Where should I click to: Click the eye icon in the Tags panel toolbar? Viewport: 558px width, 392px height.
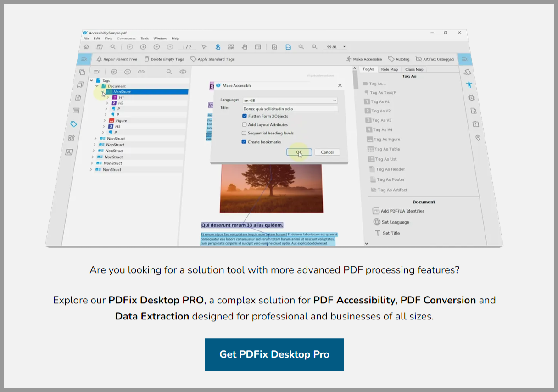pyautogui.click(x=183, y=72)
